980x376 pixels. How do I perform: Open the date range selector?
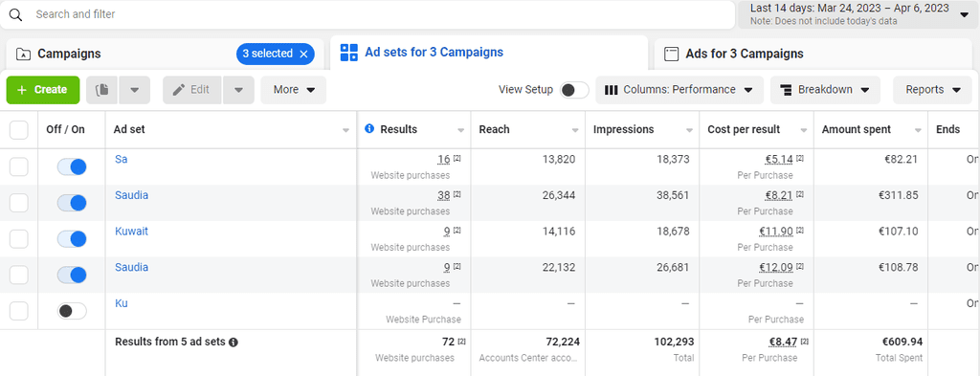click(858, 14)
